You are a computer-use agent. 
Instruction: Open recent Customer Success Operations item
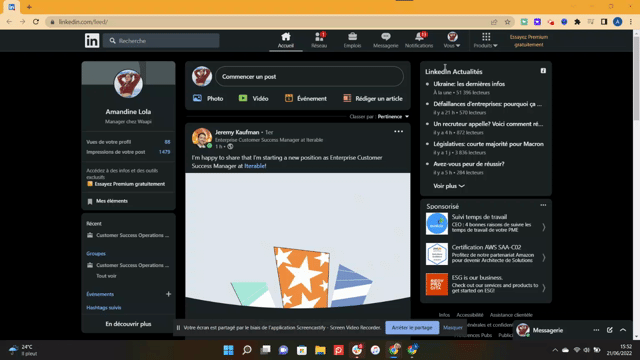tap(128, 236)
